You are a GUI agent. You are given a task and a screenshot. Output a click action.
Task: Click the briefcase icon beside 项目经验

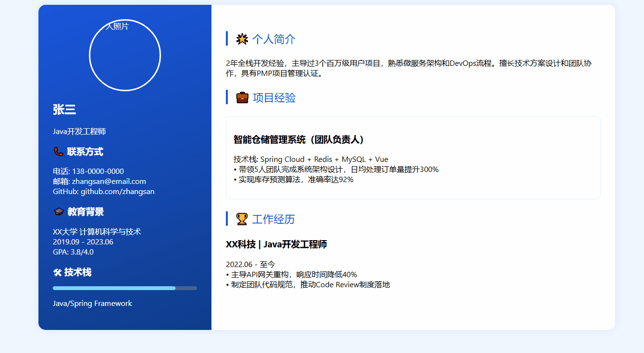pos(242,97)
